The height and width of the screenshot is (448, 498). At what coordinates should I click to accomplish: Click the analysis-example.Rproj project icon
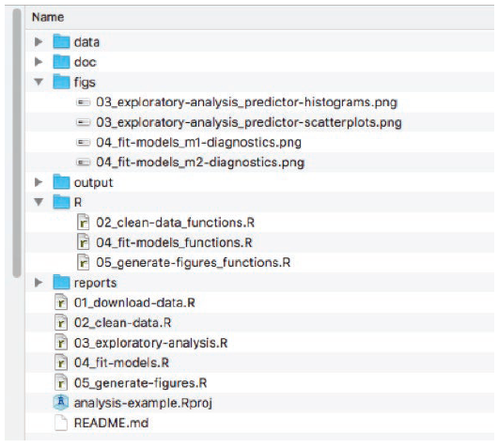click(x=61, y=403)
